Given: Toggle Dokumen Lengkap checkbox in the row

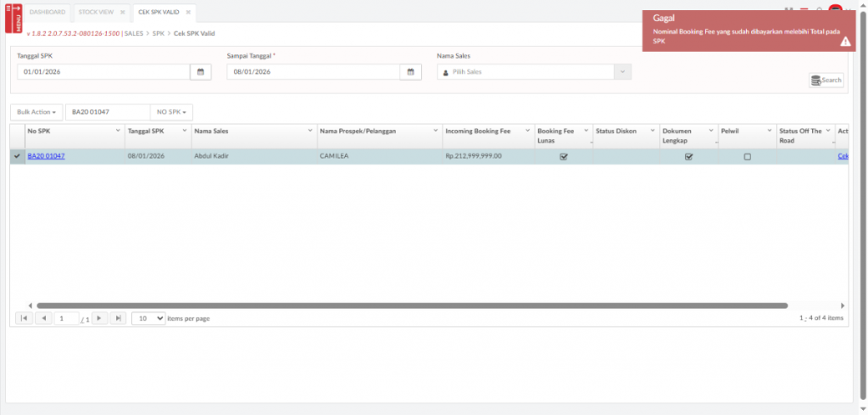Looking at the screenshot, I should [688, 157].
